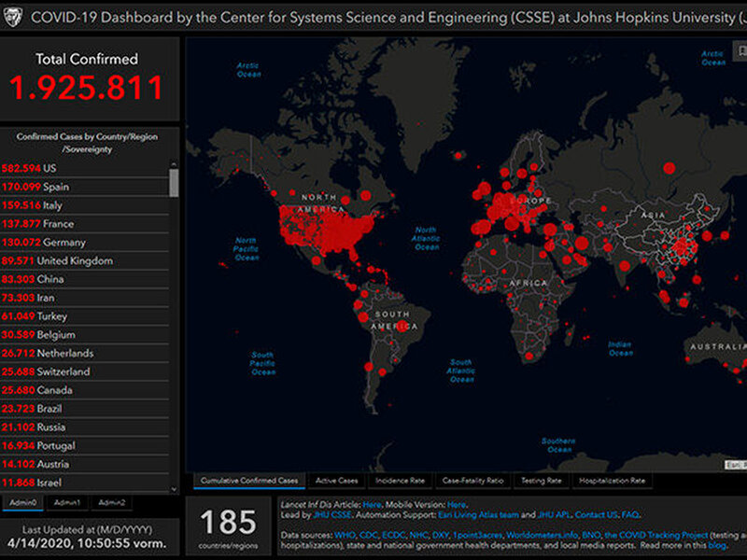Switch to Active Cases tab
Image resolution: width=747 pixels, height=560 pixels.
click(336, 481)
